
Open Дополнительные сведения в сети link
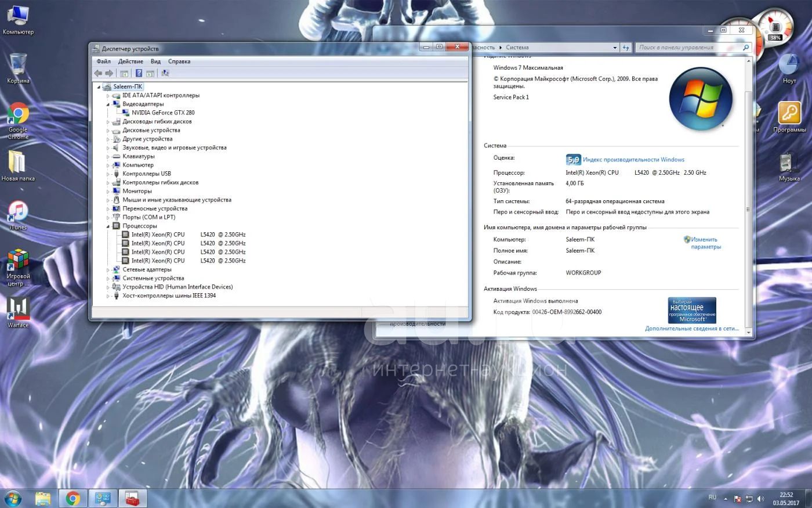pos(692,329)
